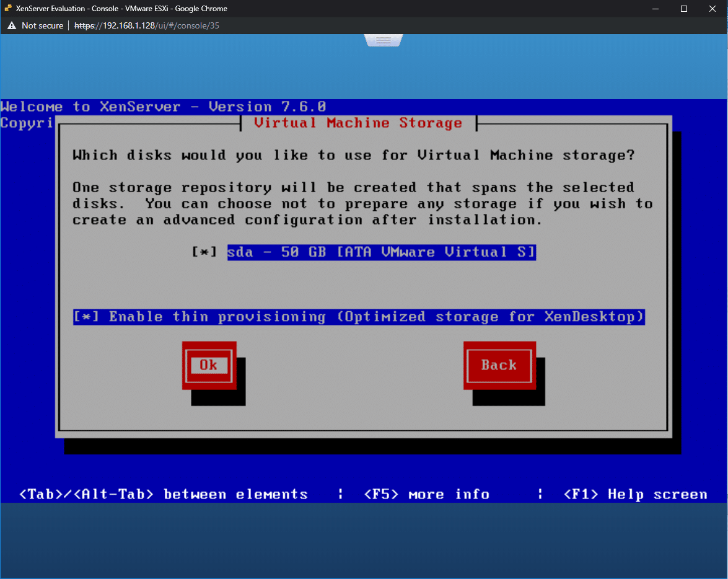Click the XenServer console window favicon
The height and width of the screenshot is (579, 728).
click(8, 8)
